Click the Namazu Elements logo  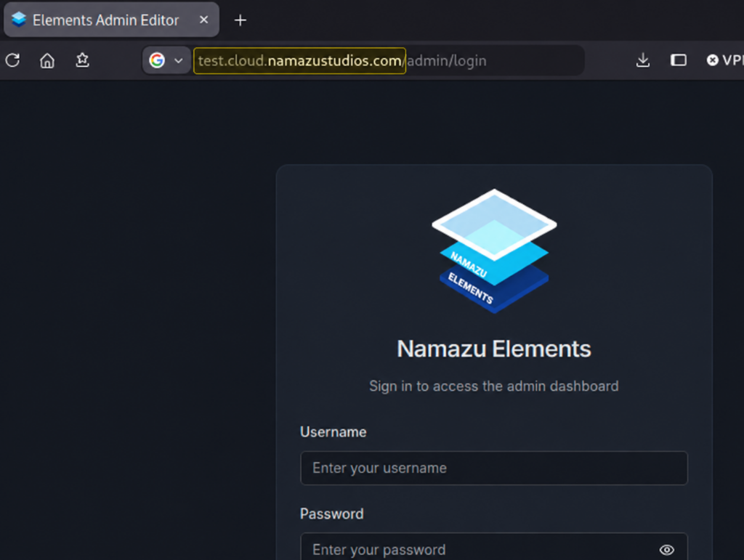(x=494, y=251)
